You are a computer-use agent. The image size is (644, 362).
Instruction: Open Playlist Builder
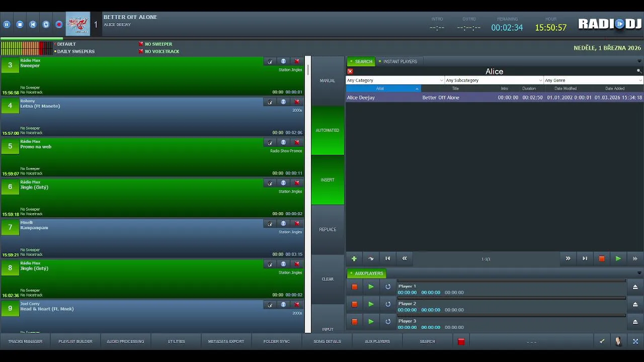75,341
